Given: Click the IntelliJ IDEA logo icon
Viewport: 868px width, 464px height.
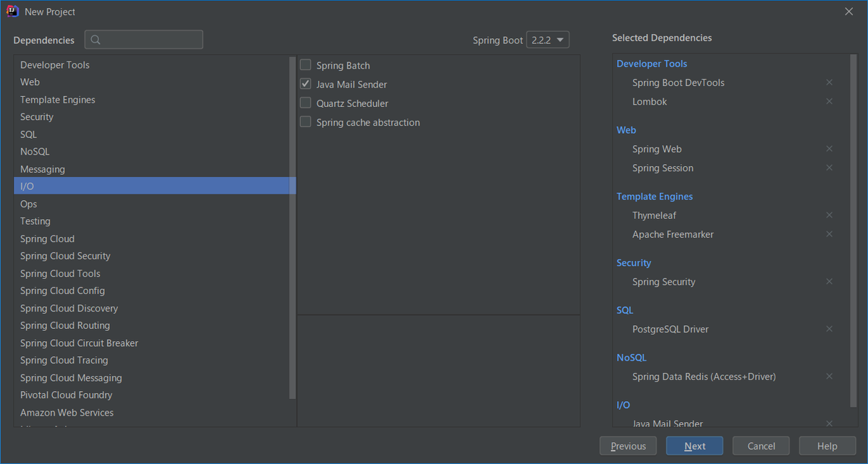Looking at the screenshot, I should click(12, 12).
